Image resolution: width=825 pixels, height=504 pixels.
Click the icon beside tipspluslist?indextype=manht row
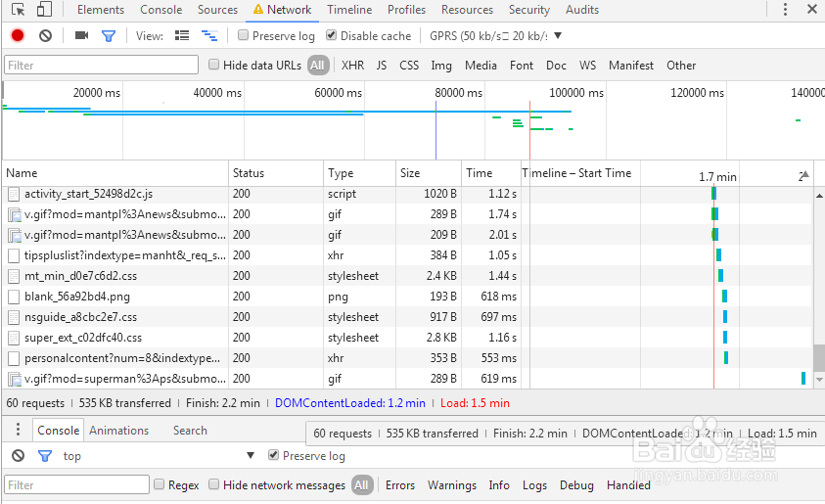[15, 255]
